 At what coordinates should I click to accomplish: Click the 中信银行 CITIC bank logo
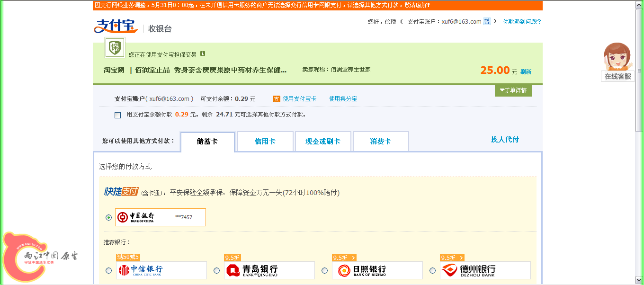[141, 270]
